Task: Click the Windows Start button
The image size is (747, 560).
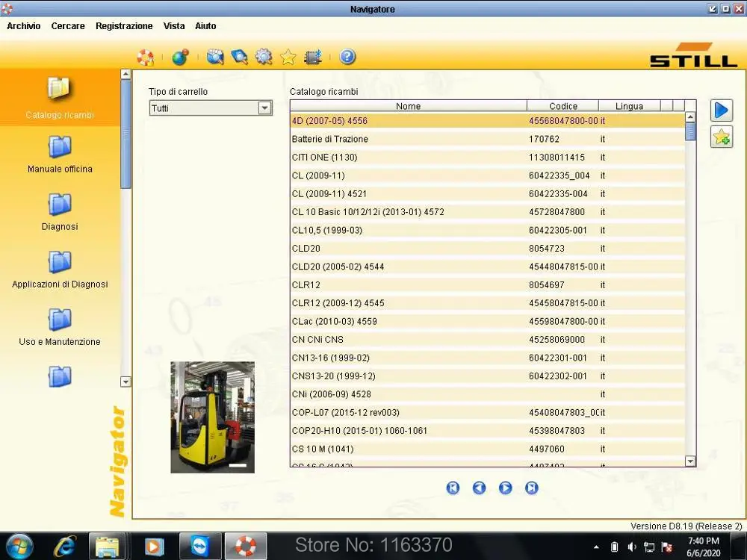Action: (19, 547)
